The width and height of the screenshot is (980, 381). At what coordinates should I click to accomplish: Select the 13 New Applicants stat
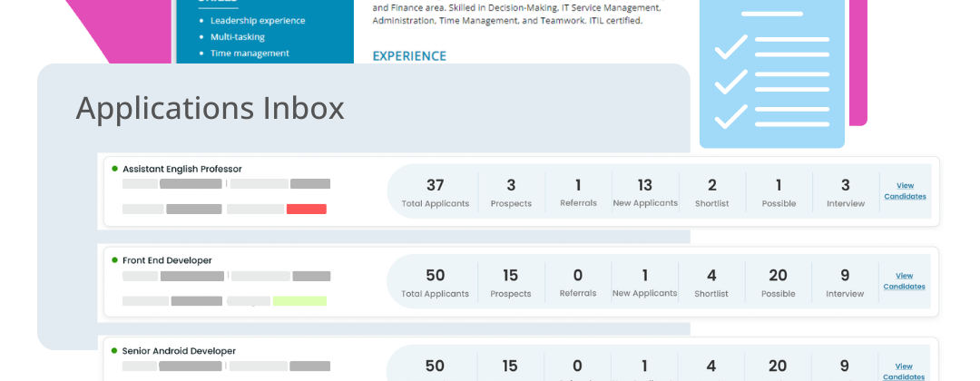click(x=645, y=191)
